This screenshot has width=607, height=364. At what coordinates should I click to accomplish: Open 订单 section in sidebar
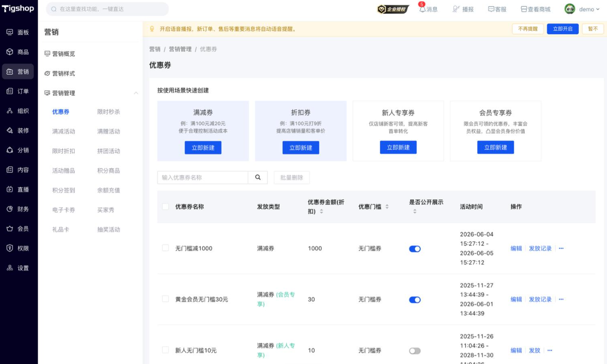(18, 91)
